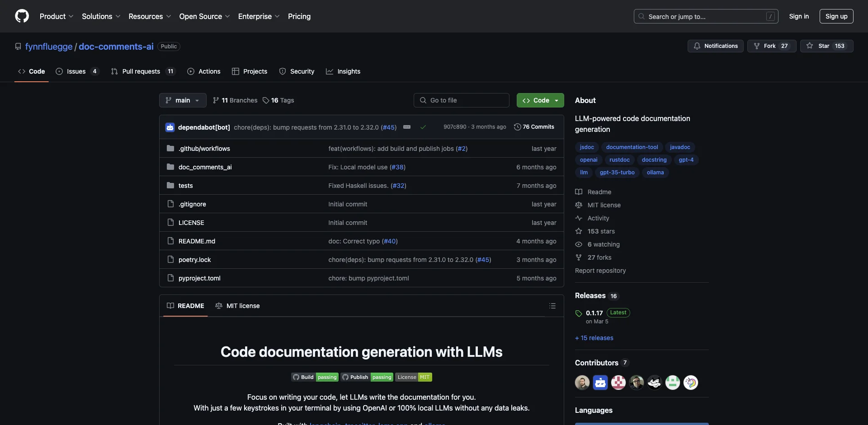Select the gpt-35-turbo topic tag
The image size is (868, 425).
coord(617,173)
